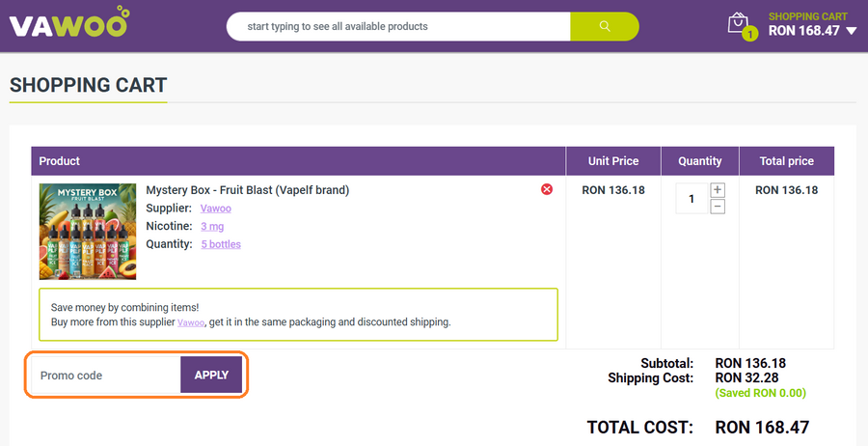Viewport: 868px width, 446px height.
Task: Go to homepage via Vawoo logo
Action: [x=68, y=23]
